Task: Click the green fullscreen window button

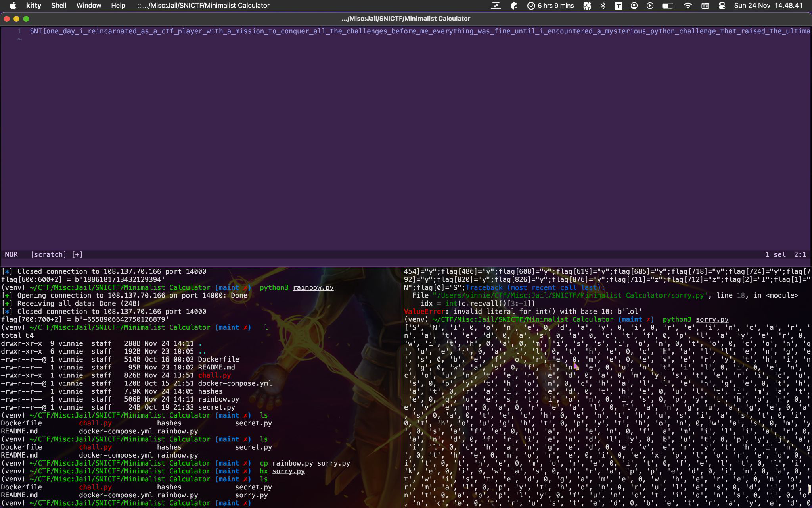Action: click(26, 19)
